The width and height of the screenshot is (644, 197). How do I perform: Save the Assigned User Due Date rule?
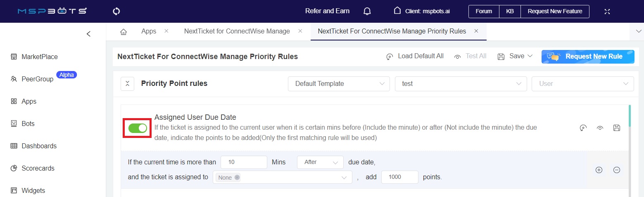tap(616, 128)
